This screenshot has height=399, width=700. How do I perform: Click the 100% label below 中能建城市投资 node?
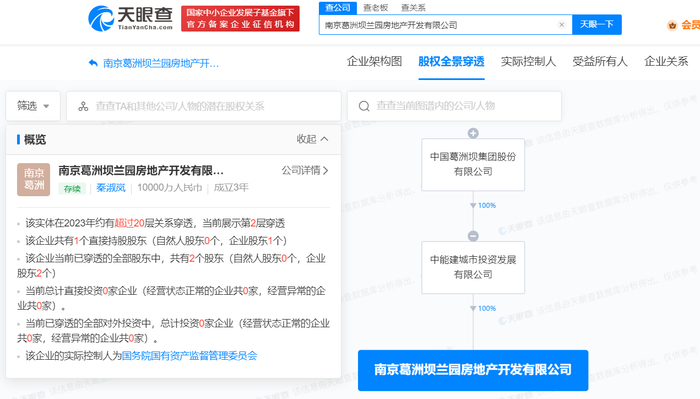[x=487, y=308]
